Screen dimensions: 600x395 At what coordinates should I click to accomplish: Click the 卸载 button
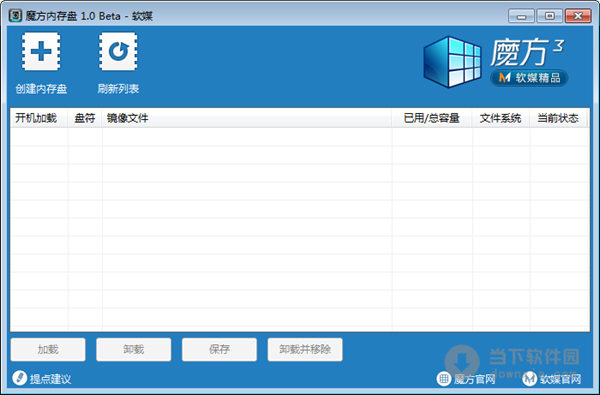(x=134, y=349)
